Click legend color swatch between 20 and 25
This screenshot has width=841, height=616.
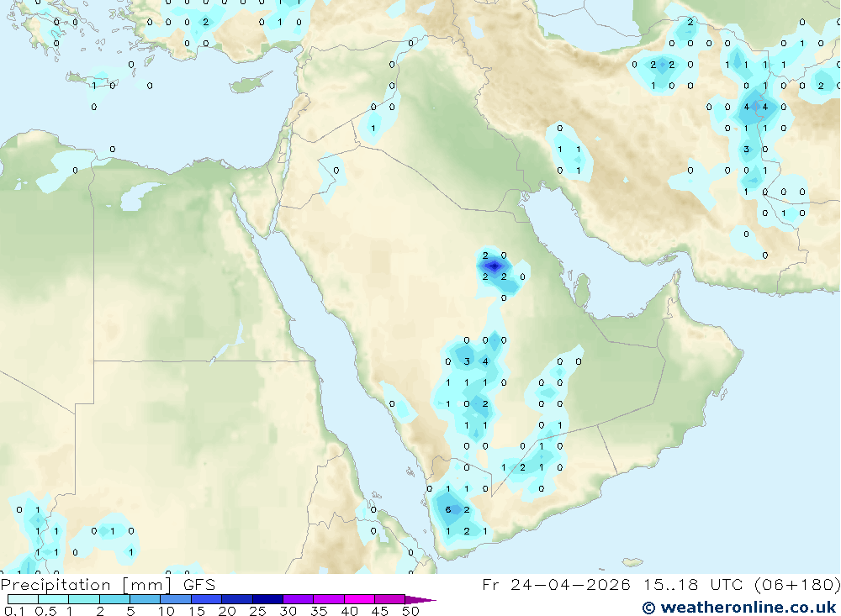(x=236, y=599)
